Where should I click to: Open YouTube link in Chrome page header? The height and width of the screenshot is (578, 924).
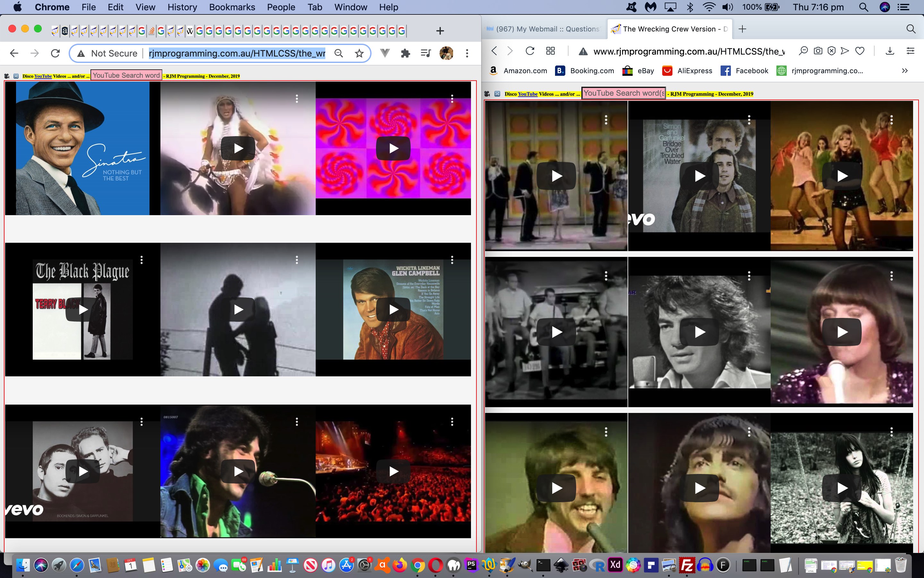coord(43,76)
